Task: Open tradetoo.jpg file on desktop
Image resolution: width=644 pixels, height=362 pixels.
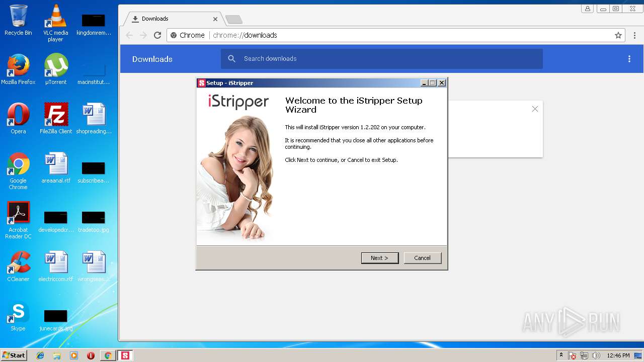Action: (94, 222)
